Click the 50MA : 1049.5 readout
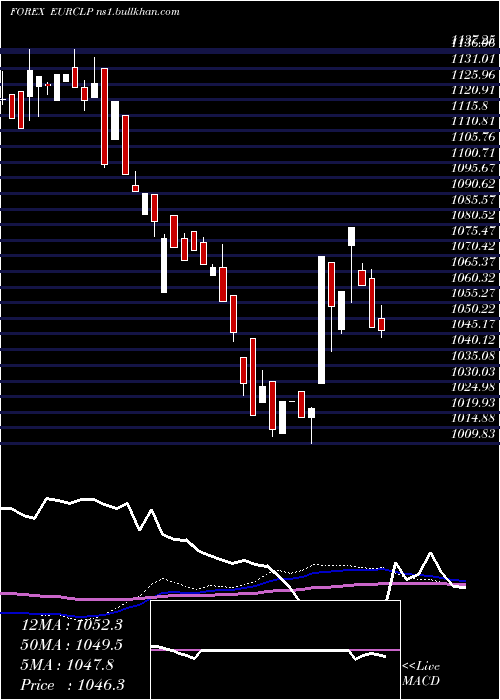Screen dimensions: 500x700 pos(72,645)
